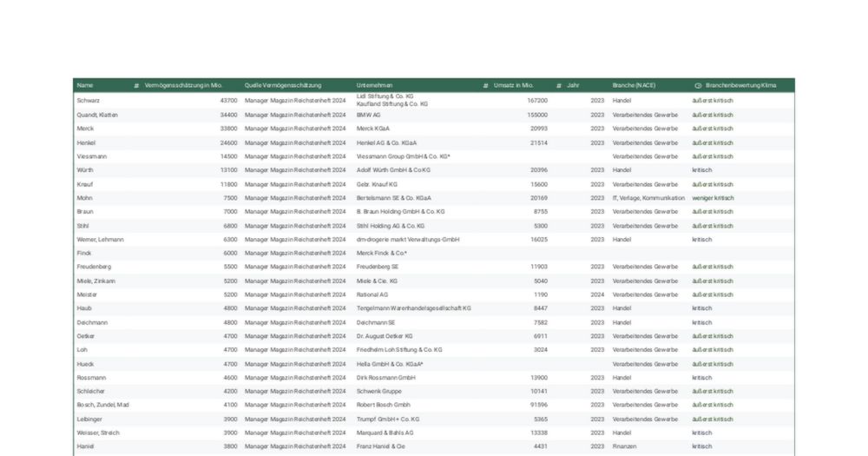
Task: Click the name cell 'Viessmann'
Action: pos(92,157)
